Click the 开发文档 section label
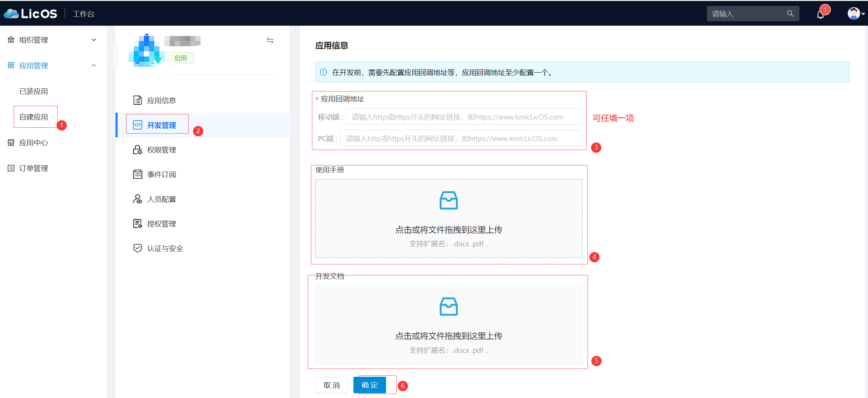The width and height of the screenshot is (868, 398). pyautogui.click(x=329, y=276)
